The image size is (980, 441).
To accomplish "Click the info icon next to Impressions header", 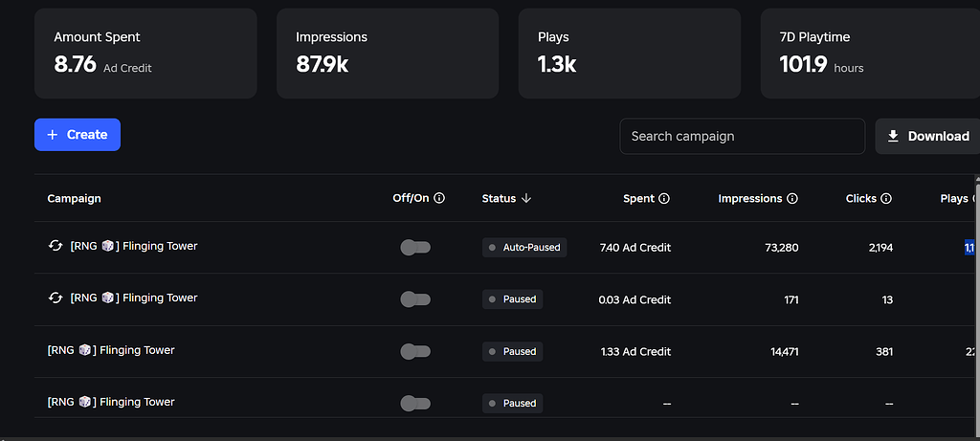I will tap(792, 199).
